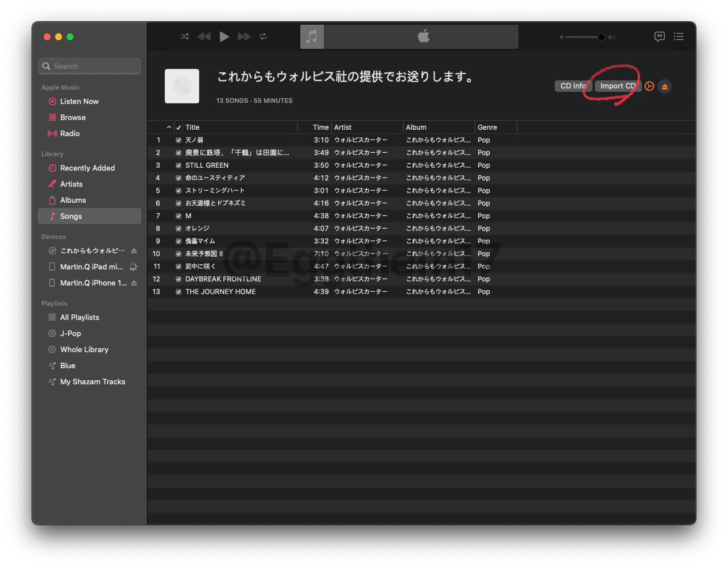Toggle repeat mode
Viewport: 728px width, 567px height.
click(263, 36)
